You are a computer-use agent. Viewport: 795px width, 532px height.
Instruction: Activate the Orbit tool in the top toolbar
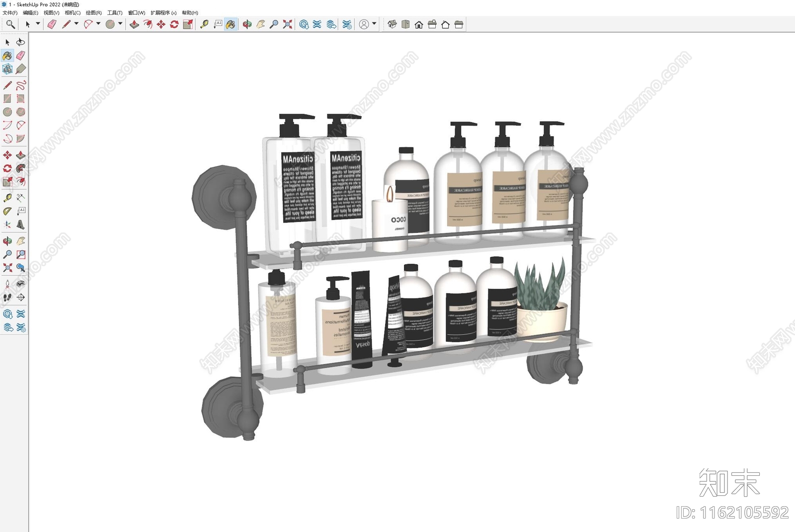(x=247, y=24)
